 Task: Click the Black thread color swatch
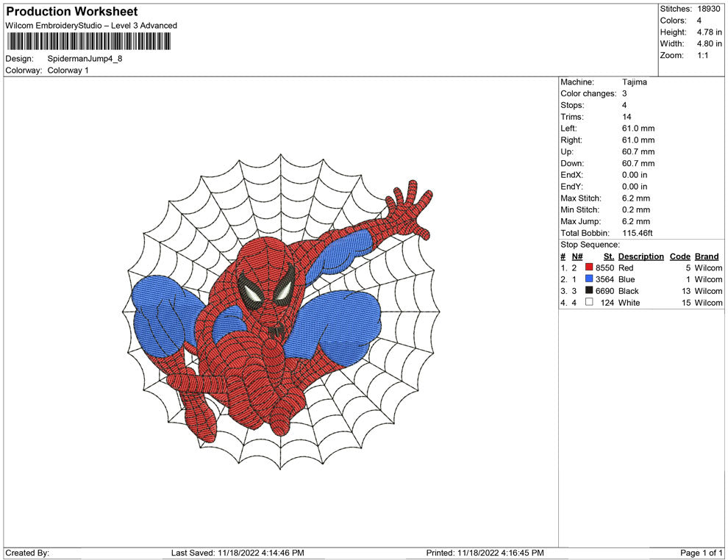point(589,290)
